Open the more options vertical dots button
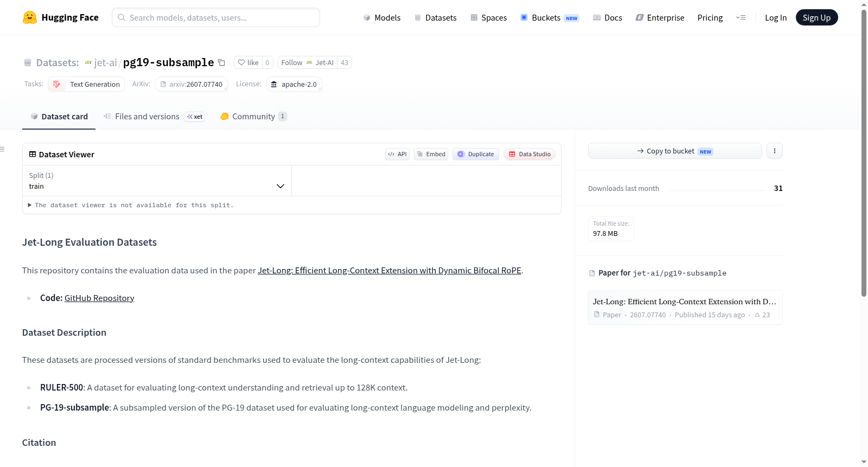 coord(775,151)
